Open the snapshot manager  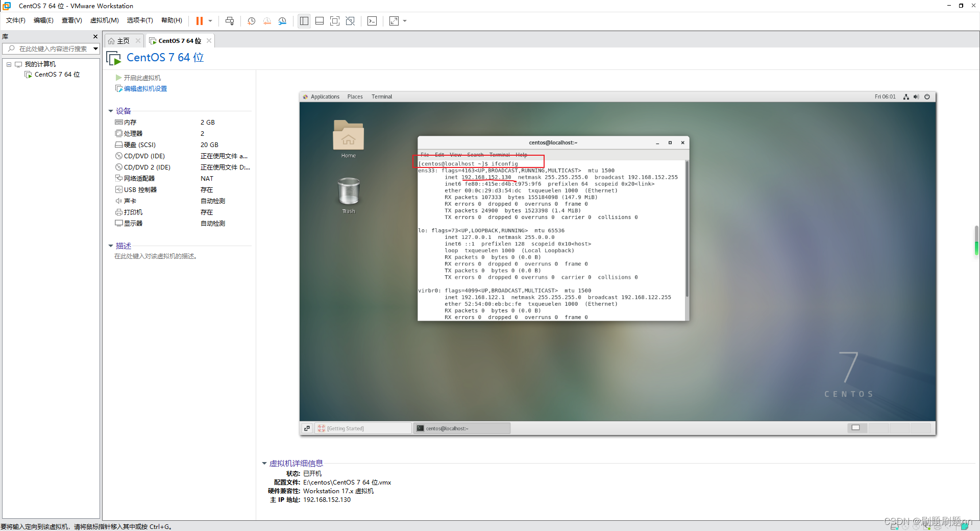282,21
